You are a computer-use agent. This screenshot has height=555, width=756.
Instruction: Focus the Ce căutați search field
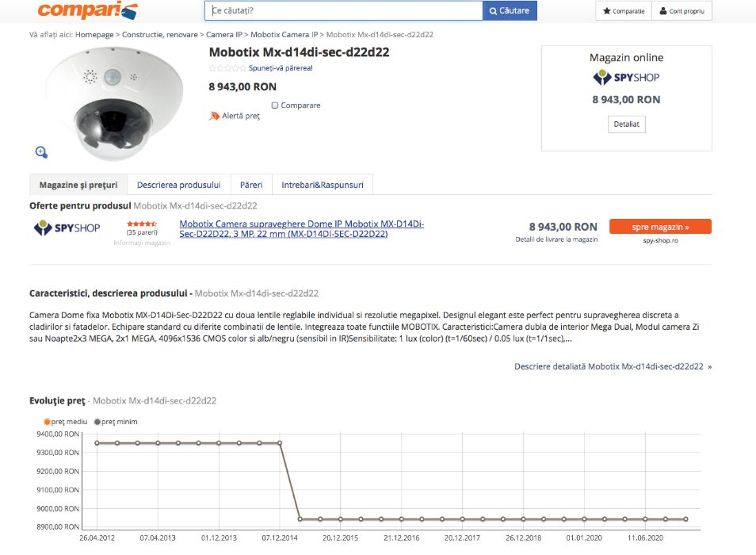click(x=344, y=10)
